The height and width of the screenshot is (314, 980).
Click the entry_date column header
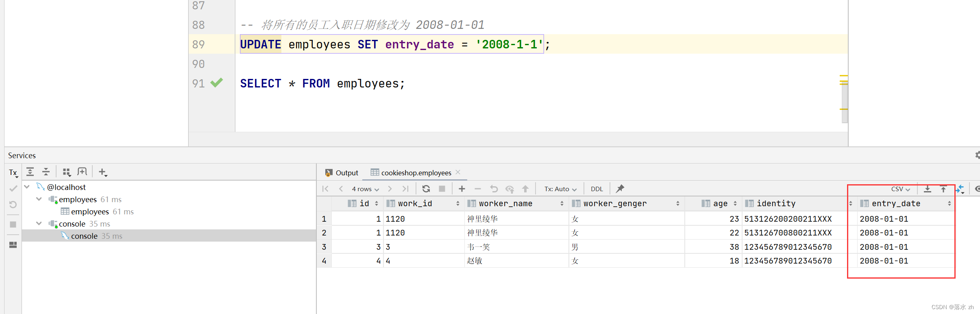coord(906,203)
